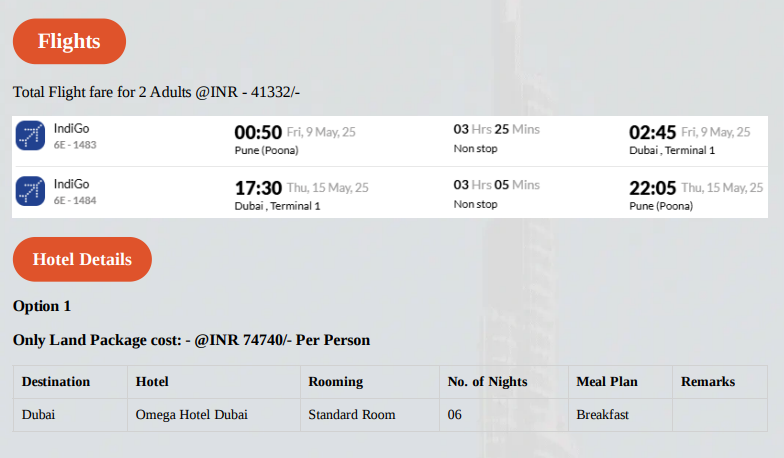Click the Remarks column header
The height and width of the screenshot is (458, 784).
[x=708, y=382]
